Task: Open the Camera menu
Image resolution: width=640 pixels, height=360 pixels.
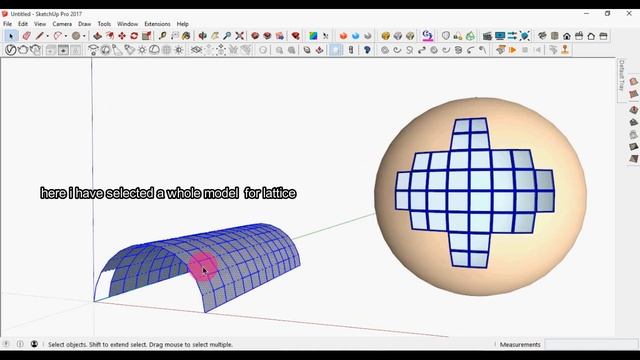Action: pos(62,24)
